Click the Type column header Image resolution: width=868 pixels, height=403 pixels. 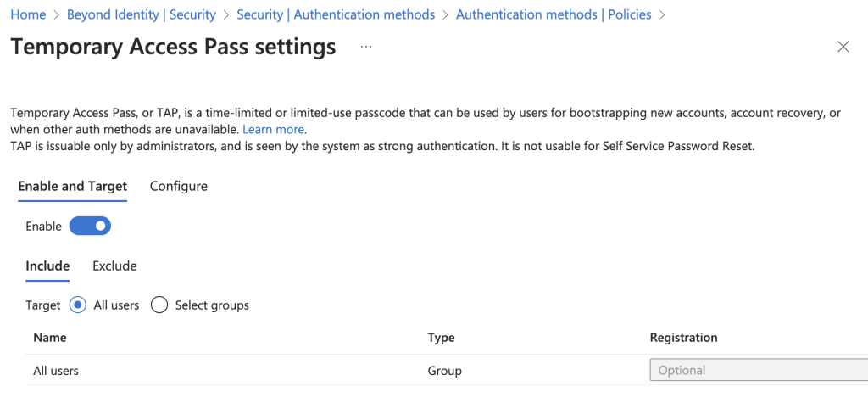(441, 338)
